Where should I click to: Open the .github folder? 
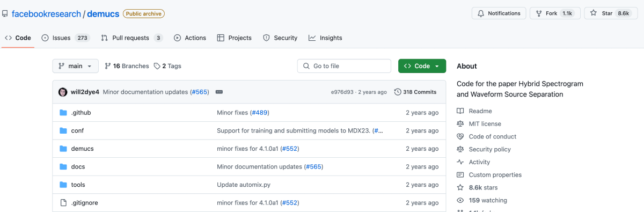tap(81, 113)
